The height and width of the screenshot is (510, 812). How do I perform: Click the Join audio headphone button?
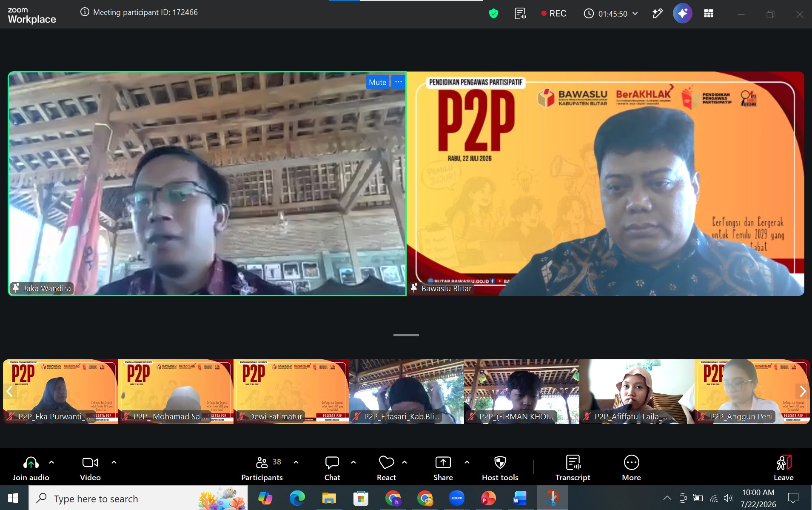[x=31, y=468]
